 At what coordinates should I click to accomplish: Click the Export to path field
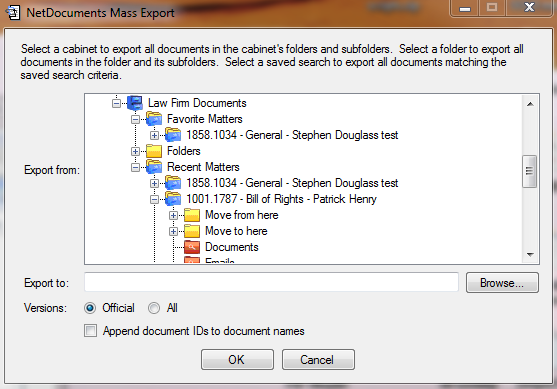271,282
